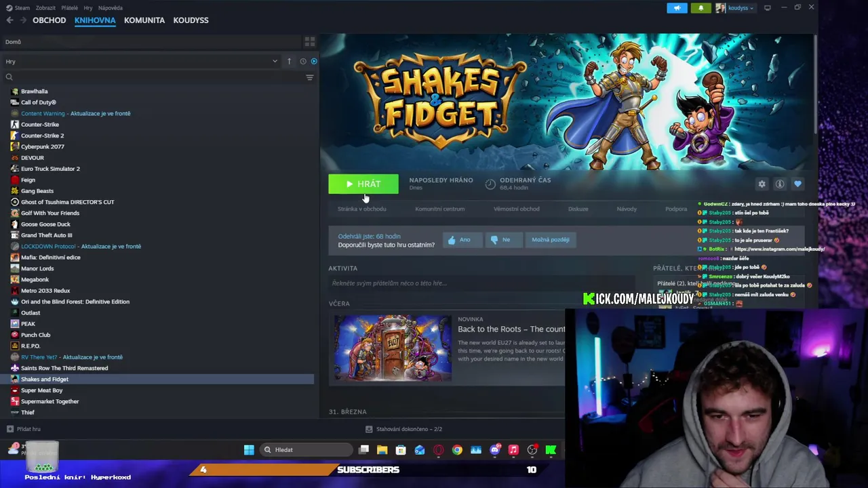Screen dimensions: 868x488
Task: Open Diskuze link
Action: (x=578, y=209)
